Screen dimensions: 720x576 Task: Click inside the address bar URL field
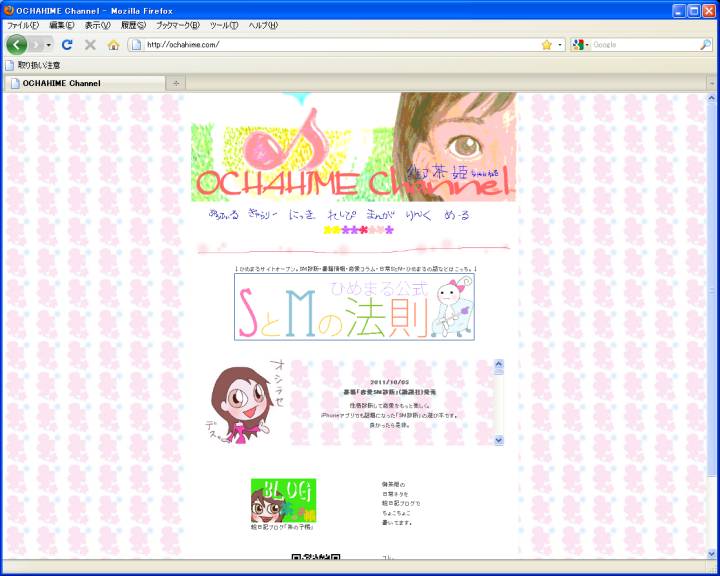point(330,45)
